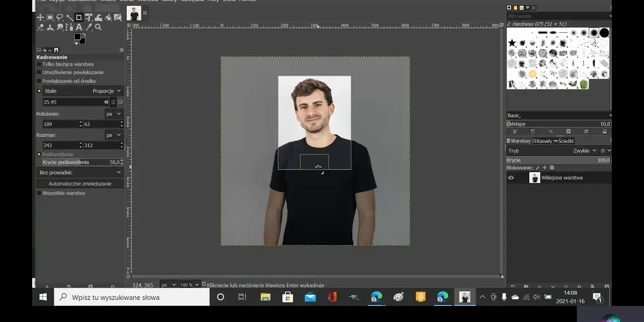Open the Tool Options tab icon
Screen dimensions: 644x322
point(39,50)
